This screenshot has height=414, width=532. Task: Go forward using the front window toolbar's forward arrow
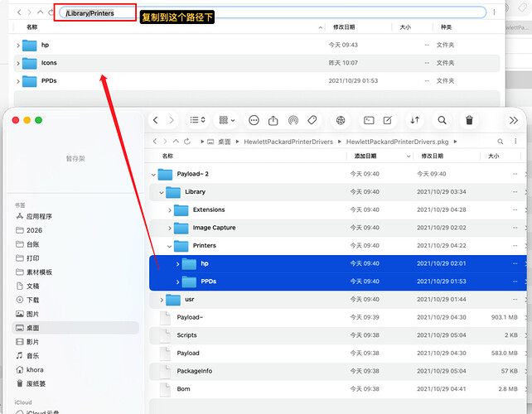pos(172,120)
